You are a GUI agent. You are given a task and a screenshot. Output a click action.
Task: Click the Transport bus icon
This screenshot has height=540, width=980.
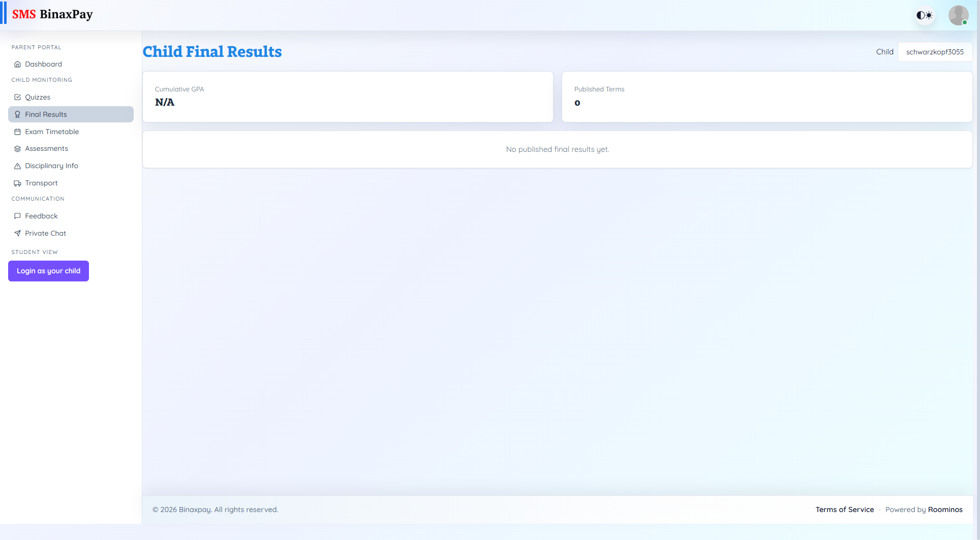pos(18,183)
